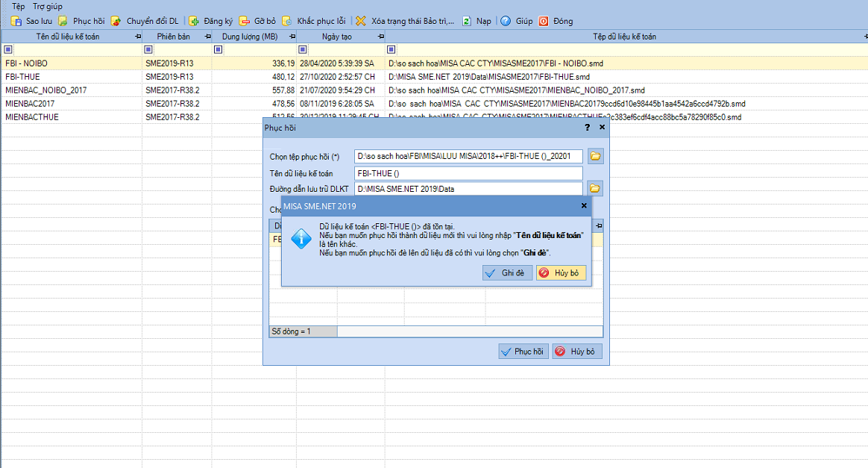
Task: Click the Tên dữ liệu kế toán field
Action: point(468,173)
